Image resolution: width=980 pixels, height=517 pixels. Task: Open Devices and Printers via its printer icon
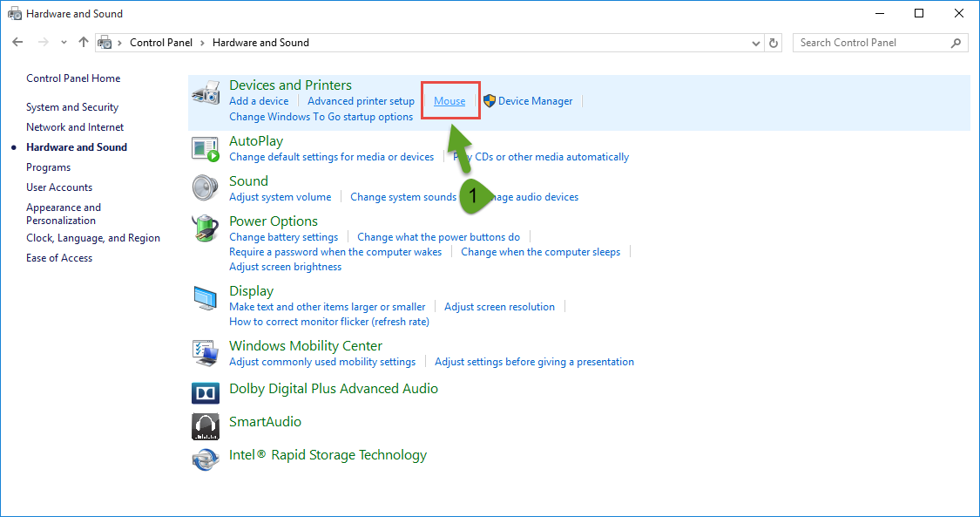pos(206,92)
